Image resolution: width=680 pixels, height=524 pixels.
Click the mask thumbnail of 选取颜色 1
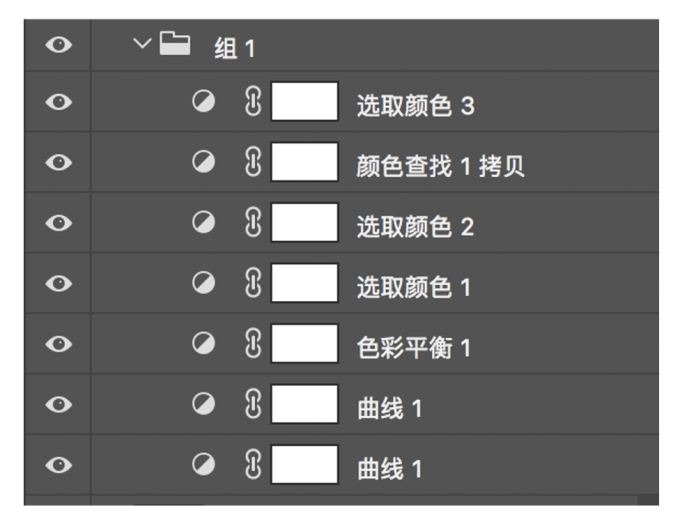pos(304,284)
